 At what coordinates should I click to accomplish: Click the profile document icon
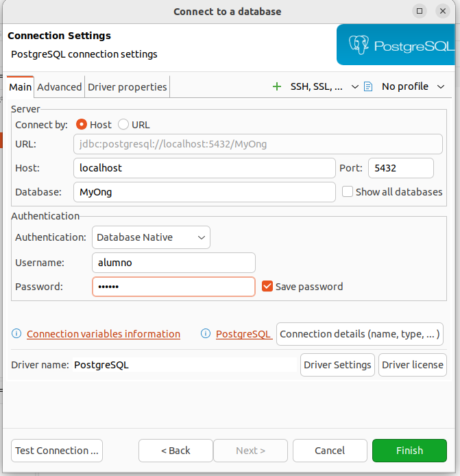click(368, 86)
